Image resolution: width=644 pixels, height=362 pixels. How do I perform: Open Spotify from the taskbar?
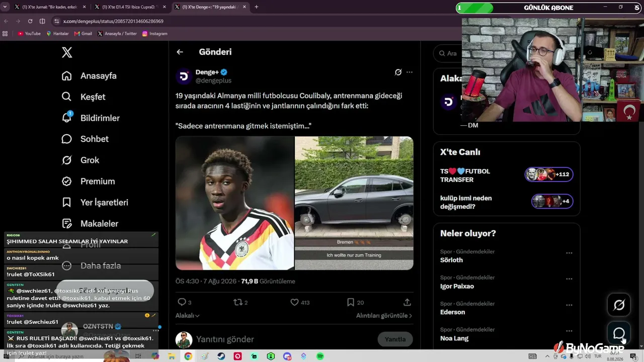click(x=320, y=356)
